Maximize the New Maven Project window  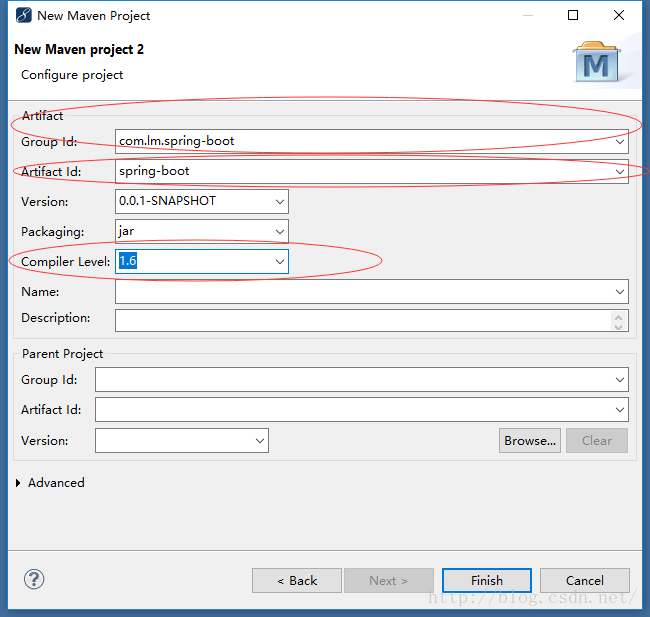(x=573, y=15)
